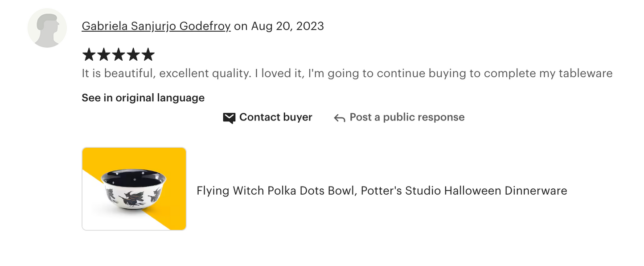This screenshot has height=266, width=644.
Task: Click the reviewer's gray avatar silhouette
Action: point(47,28)
